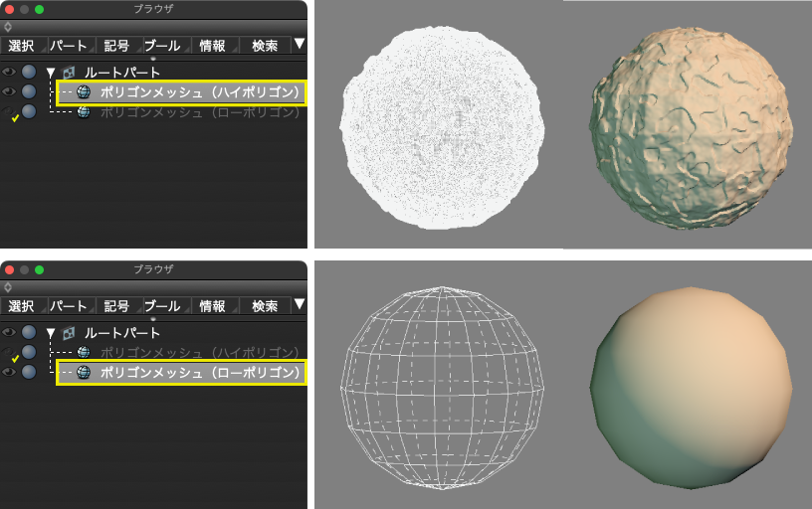Open the ブール menu in the lower browser
812x509 pixels.
click(x=167, y=306)
